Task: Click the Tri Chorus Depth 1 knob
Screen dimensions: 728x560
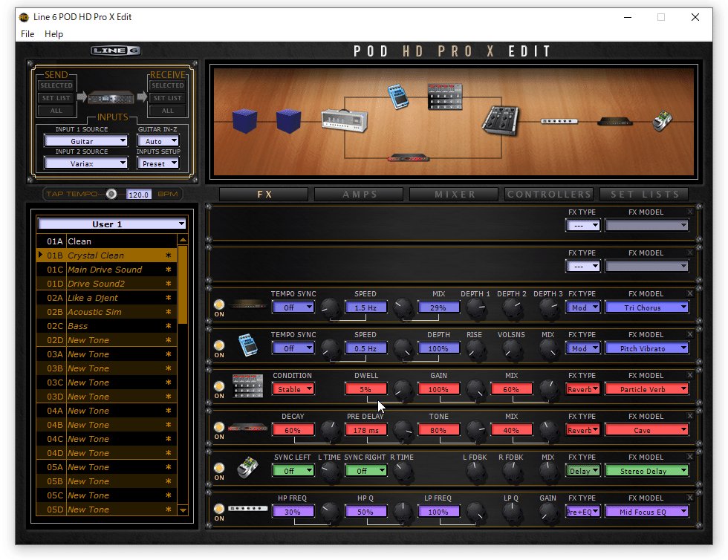Action: click(x=476, y=308)
